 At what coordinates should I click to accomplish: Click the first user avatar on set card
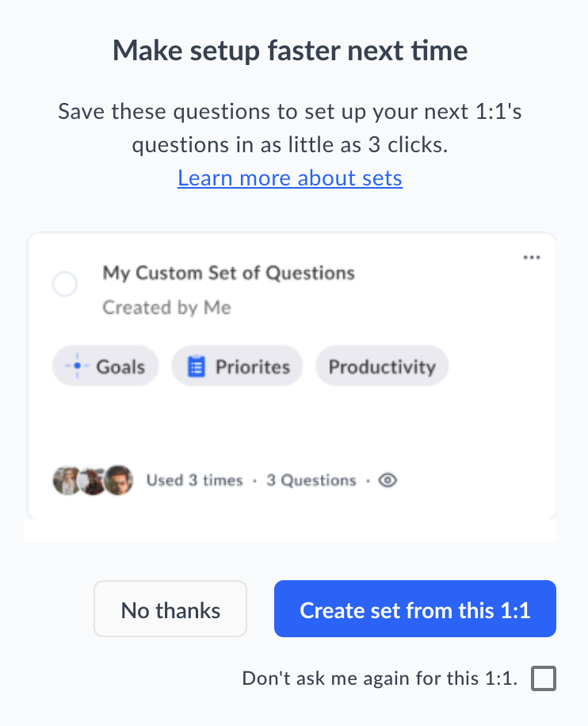66,480
